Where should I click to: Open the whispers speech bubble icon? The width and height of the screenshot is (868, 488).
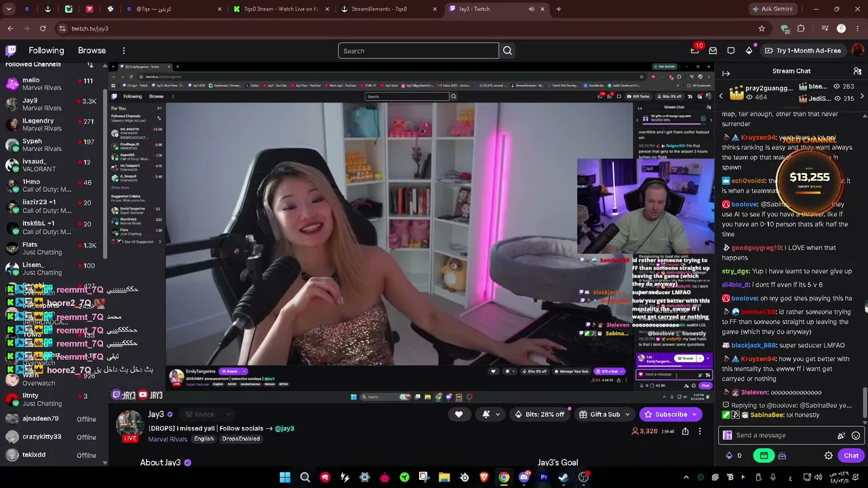pyautogui.click(x=731, y=50)
